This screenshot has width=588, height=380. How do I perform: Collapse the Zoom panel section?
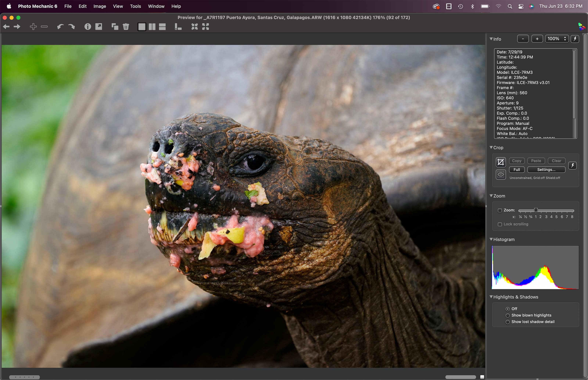tap(491, 196)
